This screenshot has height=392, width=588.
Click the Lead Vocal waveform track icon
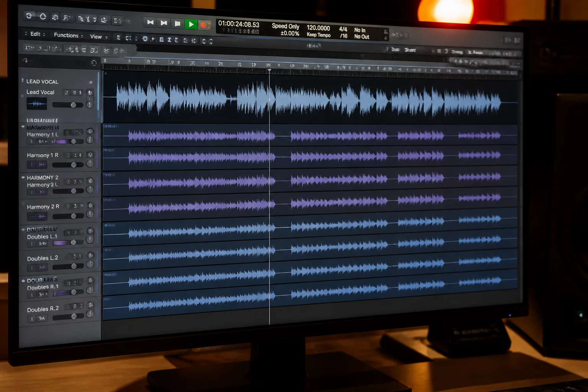(37, 104)
